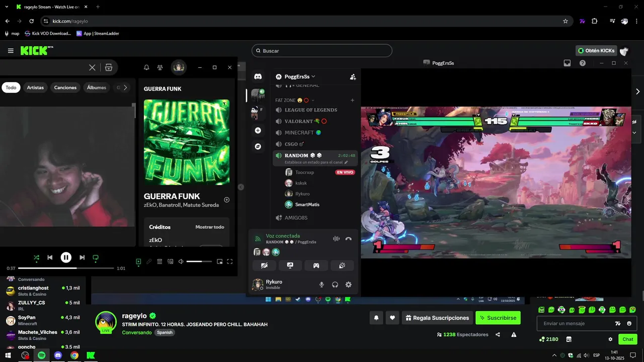The width and height of the screenshot is (644, 362).
Task: Open Spotify profile avatar
Action: (x=179, y=67)
